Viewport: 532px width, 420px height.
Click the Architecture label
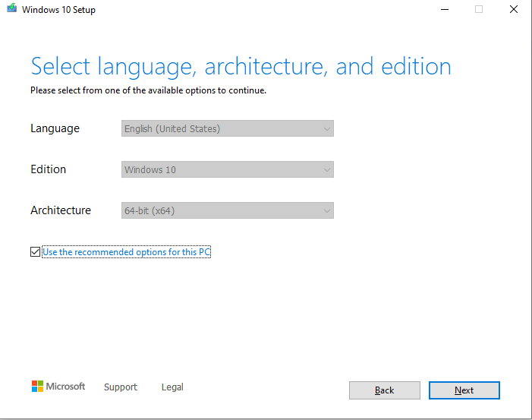pyautogui.click(x=61, y=210)
